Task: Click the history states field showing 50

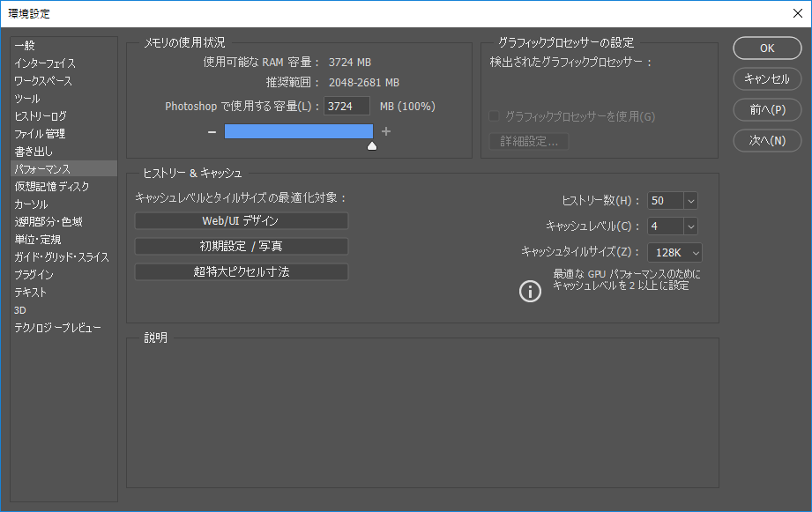Action: [666, 201]
